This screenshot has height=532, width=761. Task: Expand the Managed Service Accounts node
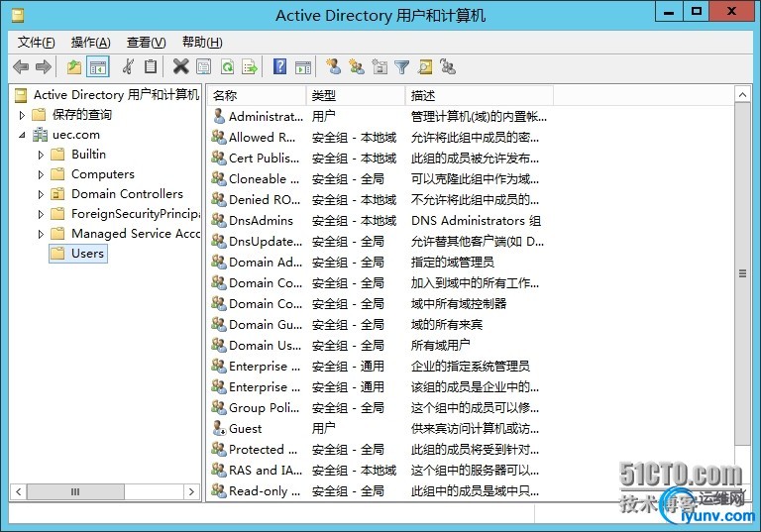[x=41, y=235]
